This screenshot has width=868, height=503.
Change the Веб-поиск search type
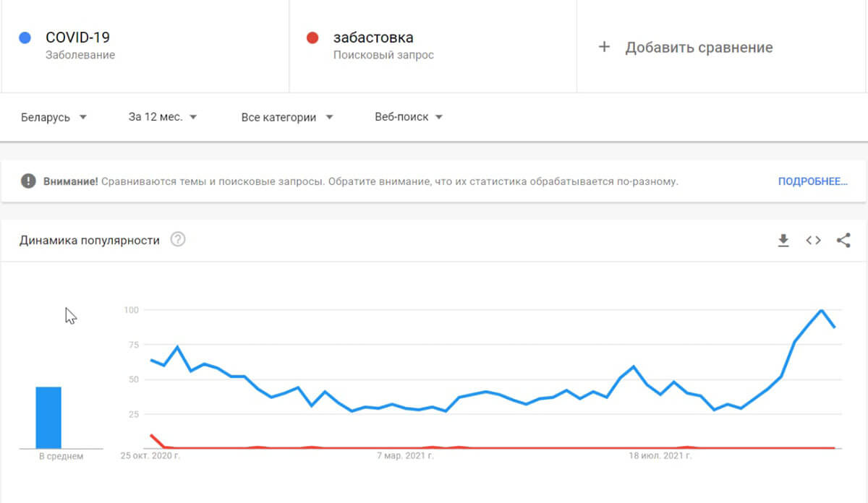click(x=409, y=117)
